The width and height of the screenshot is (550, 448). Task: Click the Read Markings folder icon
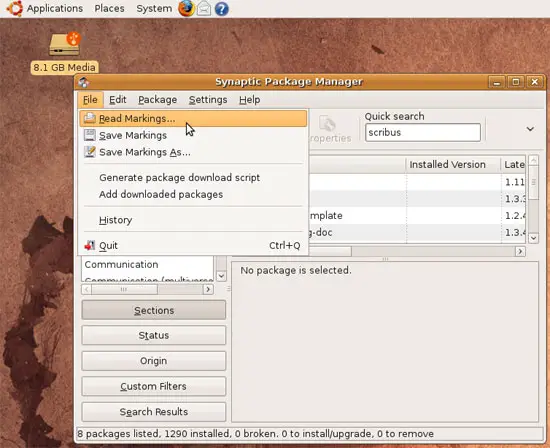90,118
